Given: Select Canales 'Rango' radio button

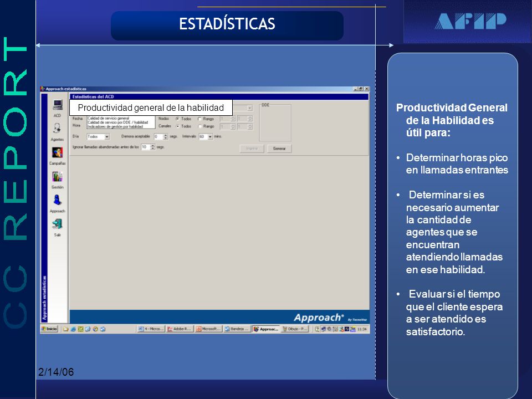Looking at the screenshot, I should [200, 126].
